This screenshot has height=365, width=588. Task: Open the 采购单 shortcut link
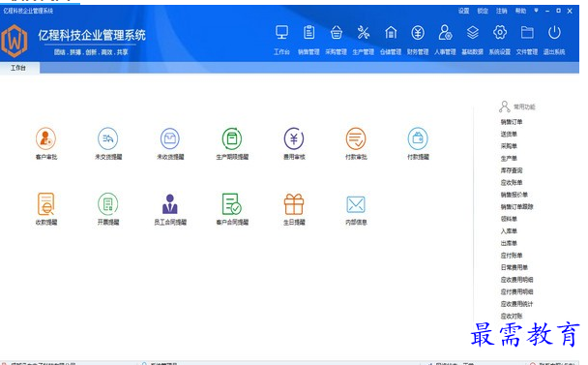(x=509, y=146)
